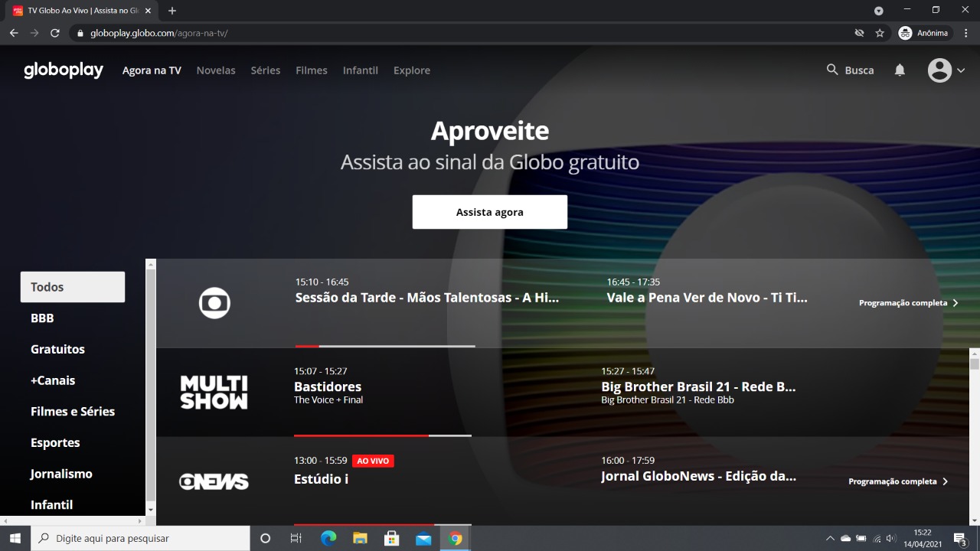Screen dimensions: 980x551
Task: Open Programação completa for Globo row
Action: pyautogui.click(x=909, y=303)
